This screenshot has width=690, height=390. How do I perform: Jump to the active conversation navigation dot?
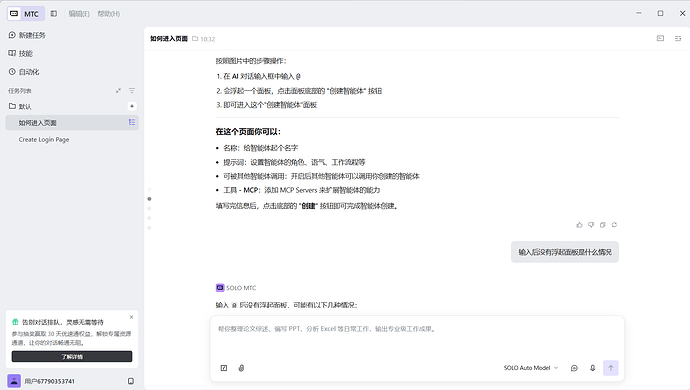[149, 199]
